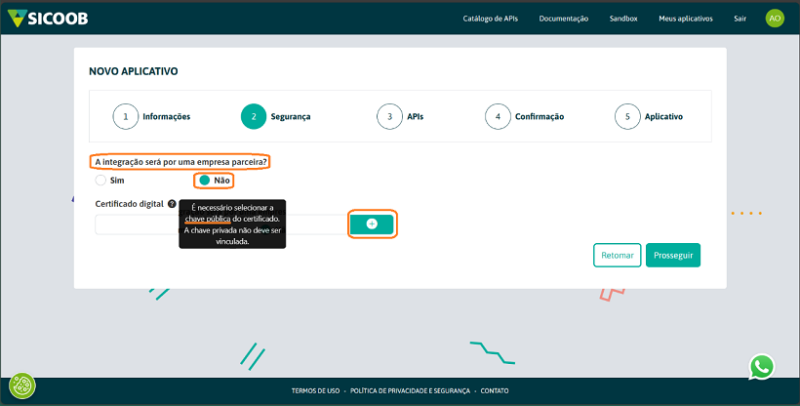Screen dimensions: 800x406
Task: Click the Certificado digital help icon
Action: click(x=172, y=204)
